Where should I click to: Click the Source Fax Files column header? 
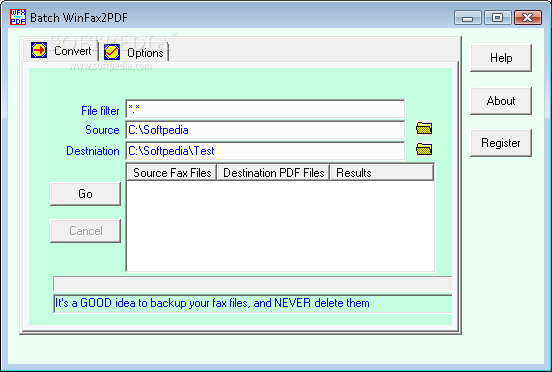(172, 173)
